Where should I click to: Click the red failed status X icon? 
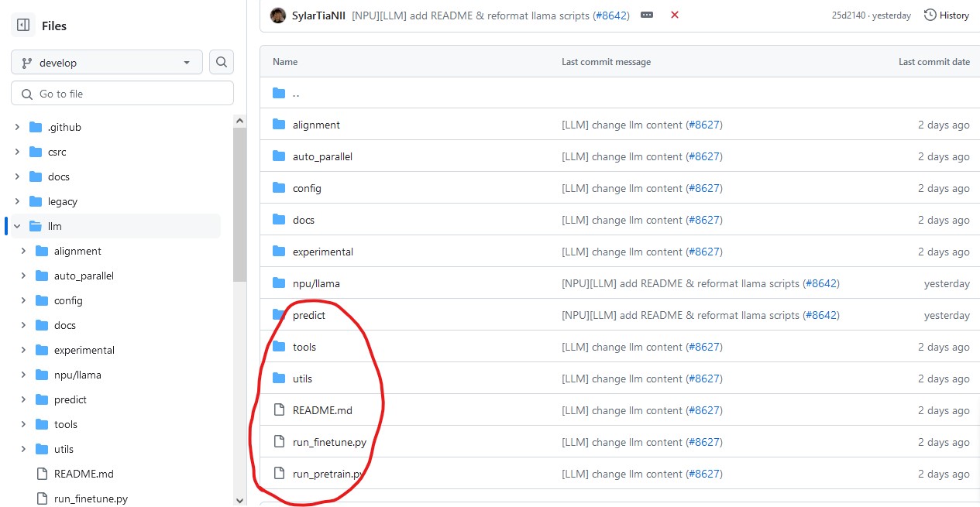[675, 15]
